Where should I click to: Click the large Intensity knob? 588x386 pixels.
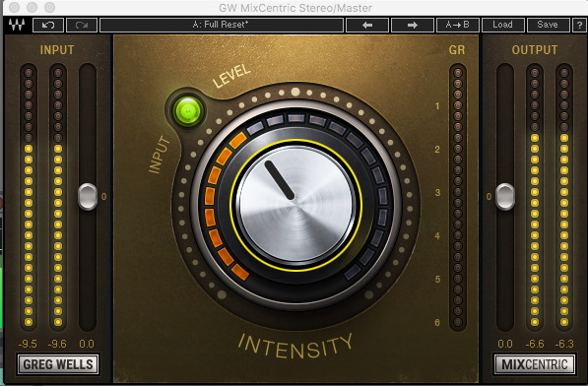[x=295, y=205]
